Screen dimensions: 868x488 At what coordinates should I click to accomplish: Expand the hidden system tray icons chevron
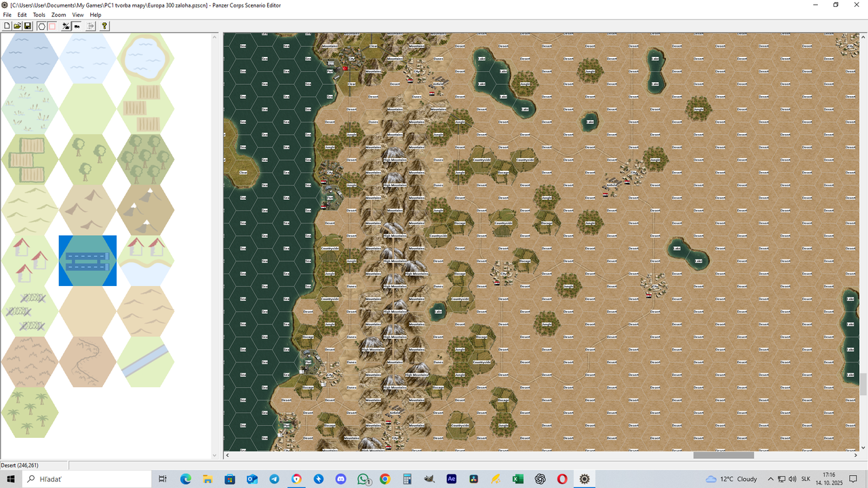coord(772,479)
